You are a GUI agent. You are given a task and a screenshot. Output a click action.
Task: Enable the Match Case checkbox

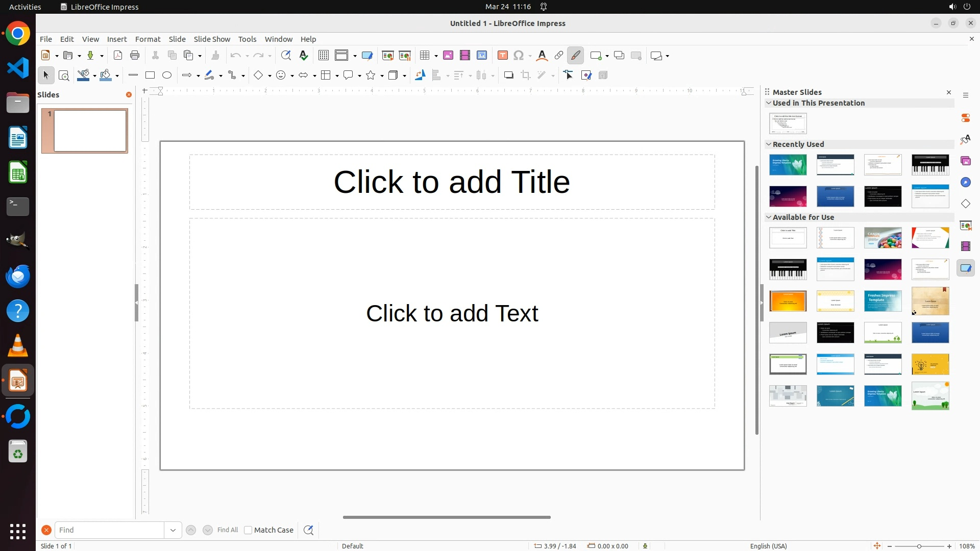tap(248, 530)
